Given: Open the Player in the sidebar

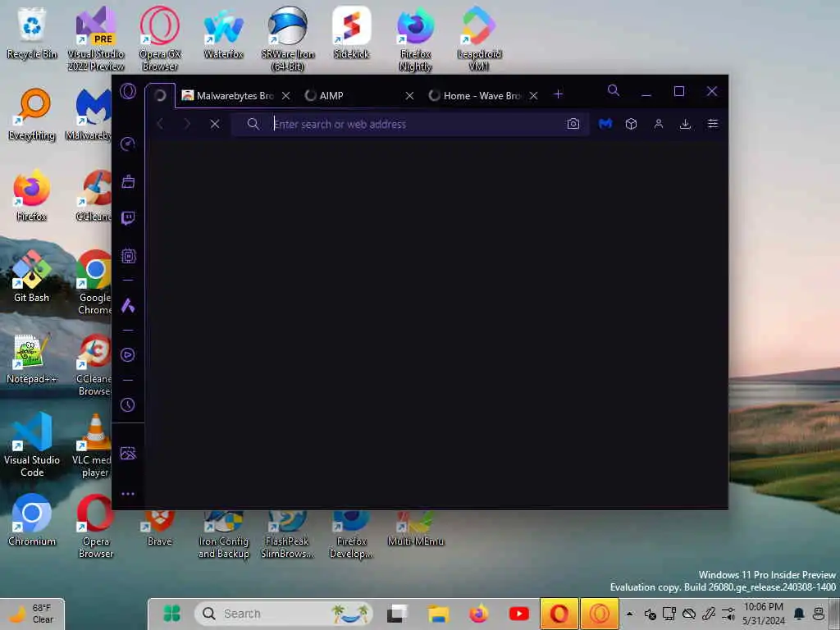Looking at the screenshot, I should click(x=127, y=354).
